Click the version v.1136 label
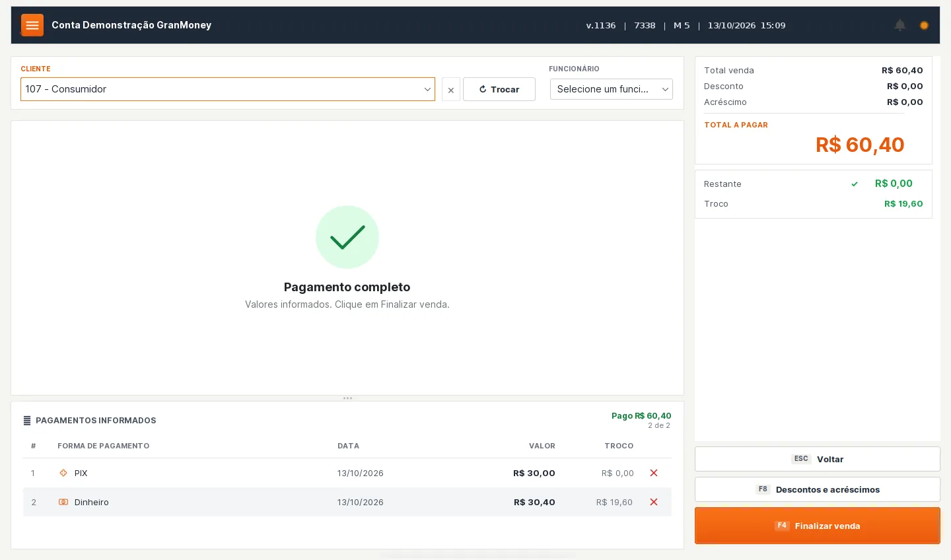This screenshot has height=560, width=951. pyautogui.click(x=601, y=26)
